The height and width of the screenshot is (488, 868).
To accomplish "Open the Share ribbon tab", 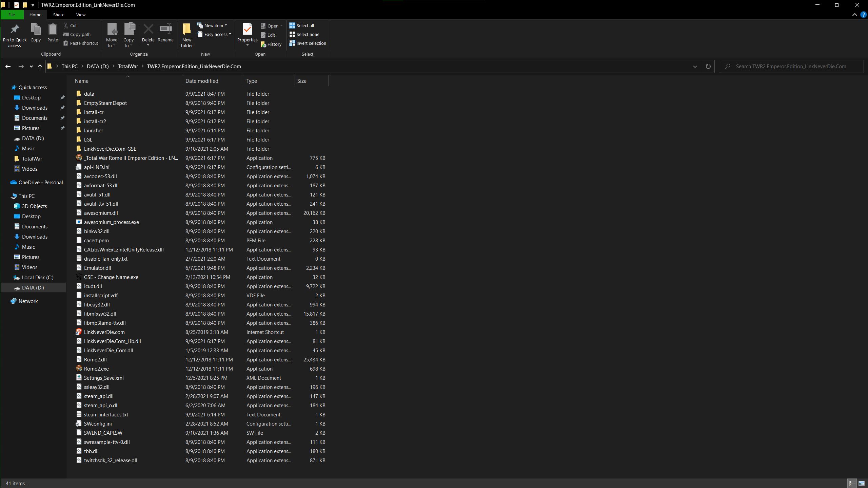I will pos(59,15).
